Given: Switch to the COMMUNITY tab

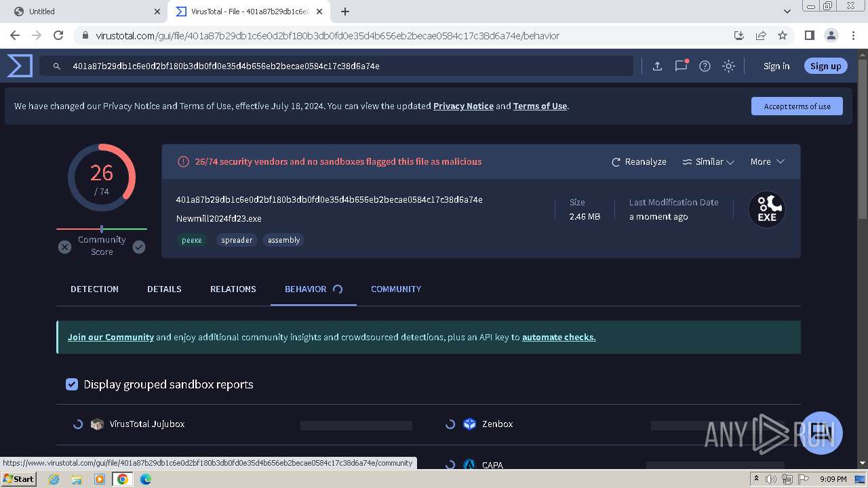Looking at the screenshot, I should tap(396, 289).
